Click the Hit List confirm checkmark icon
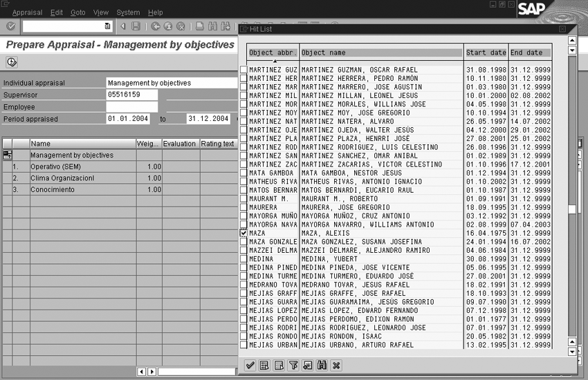 pyautogui.click(x=250, y=365)
